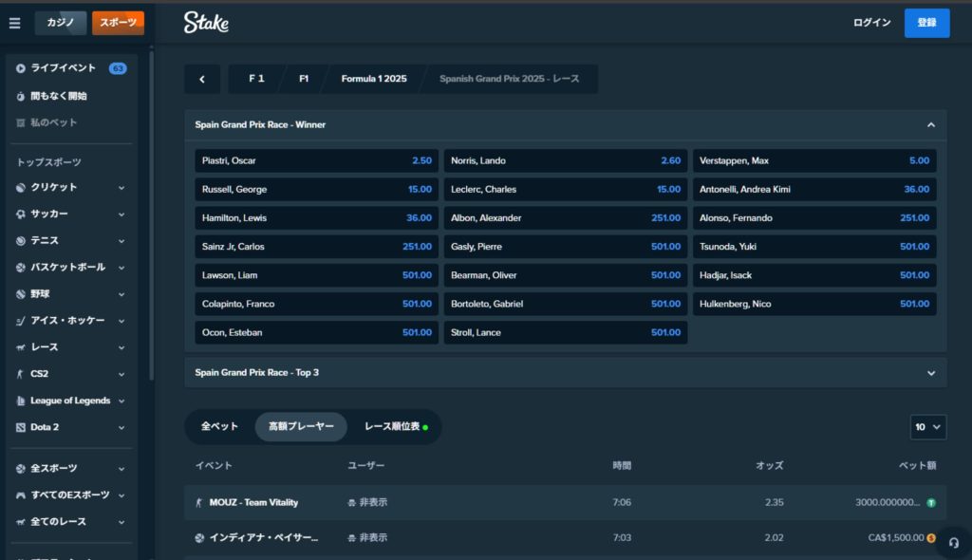Click the CS2 game icon
The width and height of the screenshot is (972, 560).
click(21, 374)
